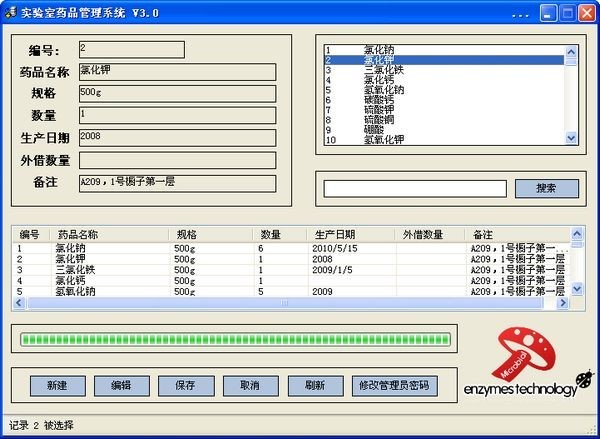This screenshot has width=600, height=439.
Task: Click the table's horizontal scrollbar thumb
Action: coord(285,303)
